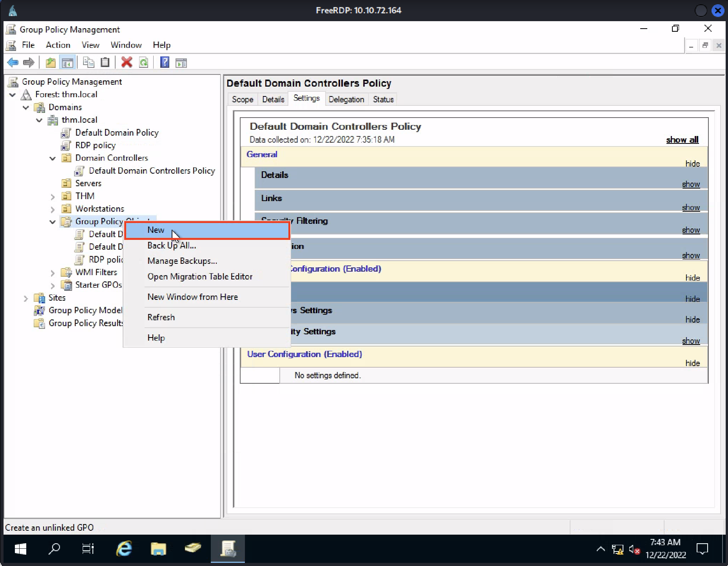Select the Default Domain Policy link
This screenshot has width=728, height=566.
(117, 133)
